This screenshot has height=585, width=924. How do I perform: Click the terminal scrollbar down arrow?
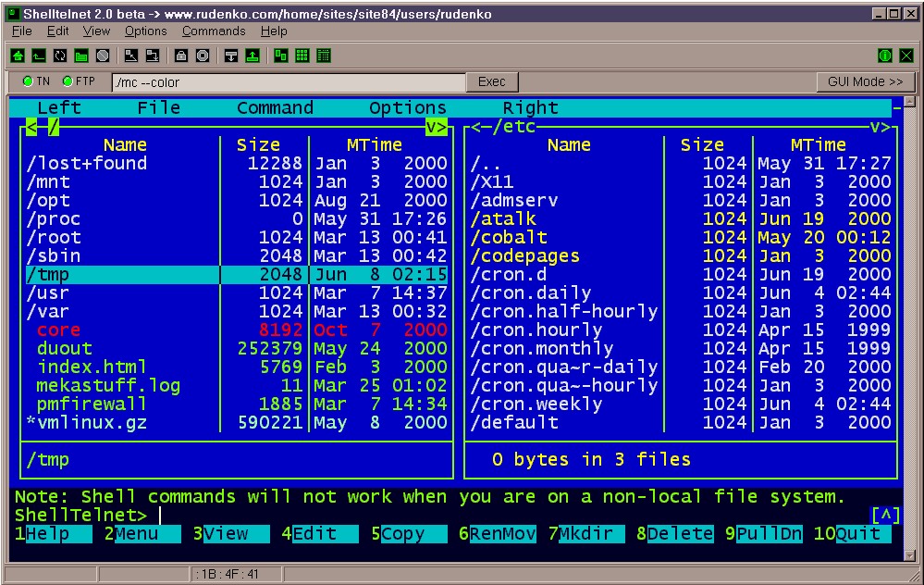click(909, 555)
